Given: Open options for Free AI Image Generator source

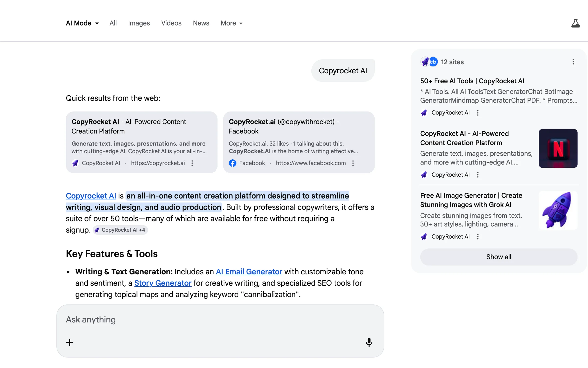Looking at the screenshot, I should [x=478, y=237].
